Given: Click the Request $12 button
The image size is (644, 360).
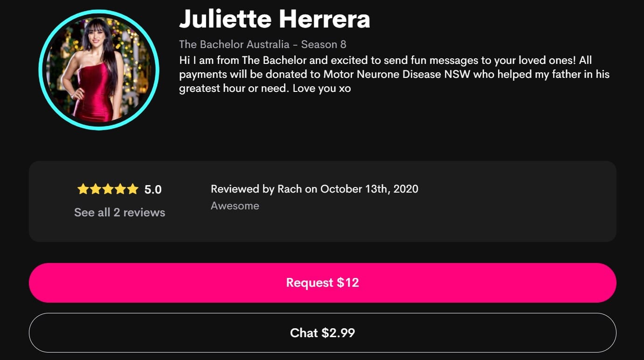Looking at the screenshot, I should click(x=322, y=283).
